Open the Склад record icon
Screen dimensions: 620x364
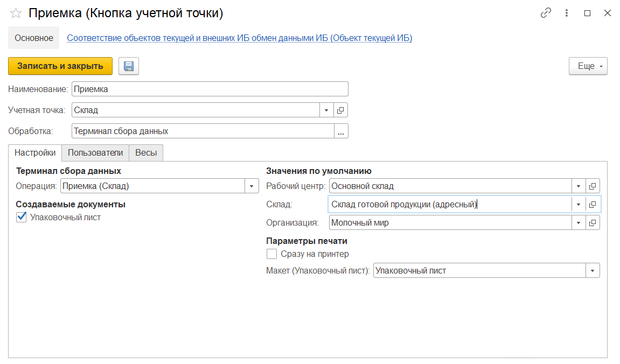pyautogui.click(x=593, y=205)
